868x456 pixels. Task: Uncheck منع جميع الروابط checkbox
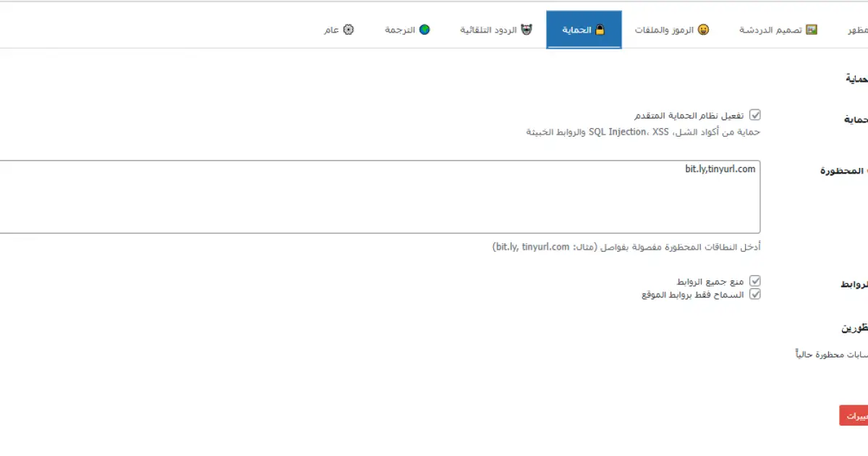click(x=755, y=281)
